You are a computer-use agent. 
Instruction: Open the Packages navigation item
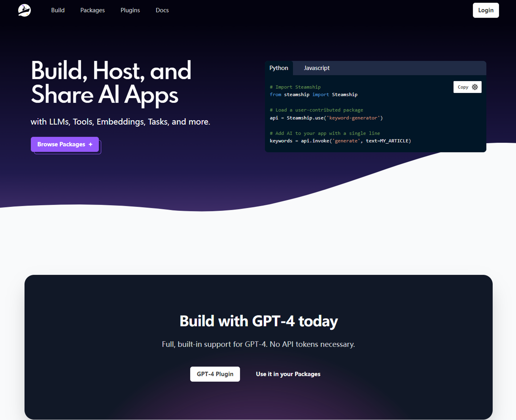coord(92,10)
